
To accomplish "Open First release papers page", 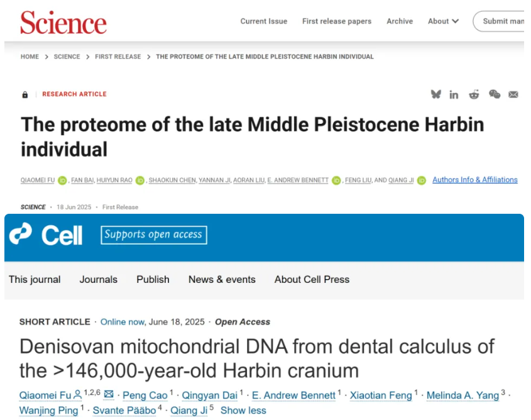I will click(336, 21).
